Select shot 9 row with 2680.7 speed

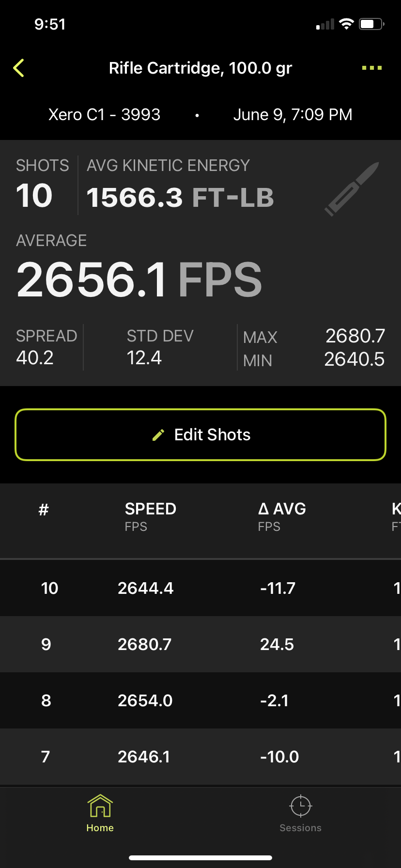(200, 644)
